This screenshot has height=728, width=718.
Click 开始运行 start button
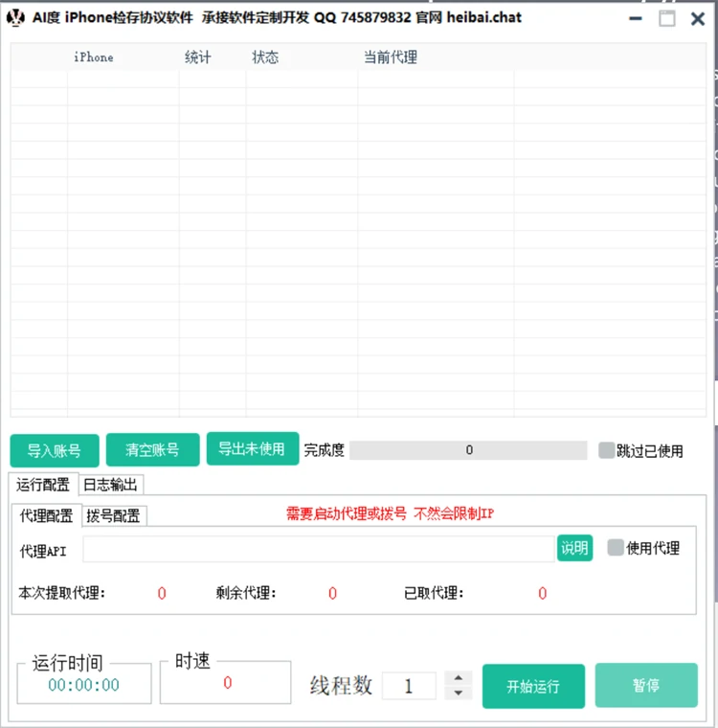[x=533, y=686]
